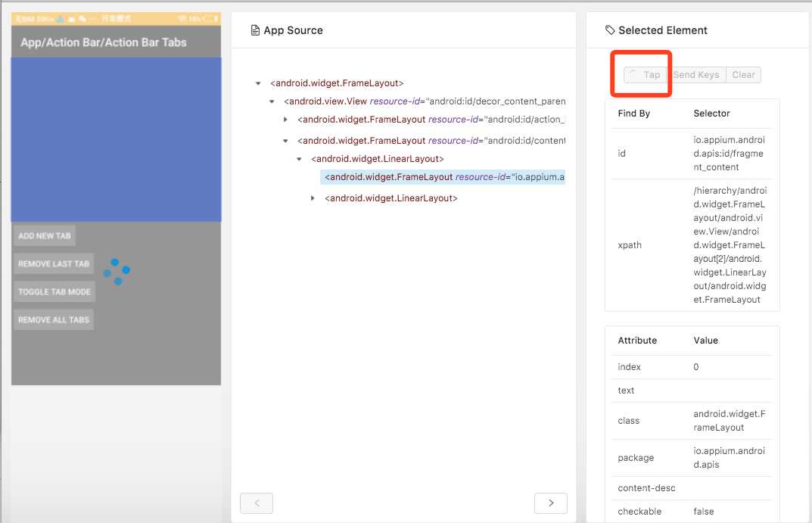Image resolution: width=812 pixels, height=523 pixels.
Task: Click the xpath selector value text
Action: [730, 245]
